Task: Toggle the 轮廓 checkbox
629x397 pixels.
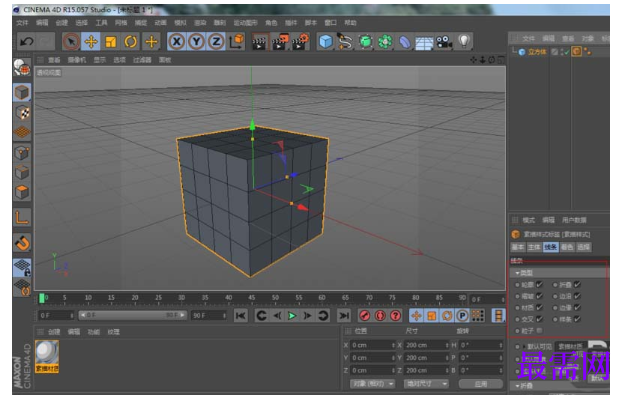Action: [x=540, y=285]
